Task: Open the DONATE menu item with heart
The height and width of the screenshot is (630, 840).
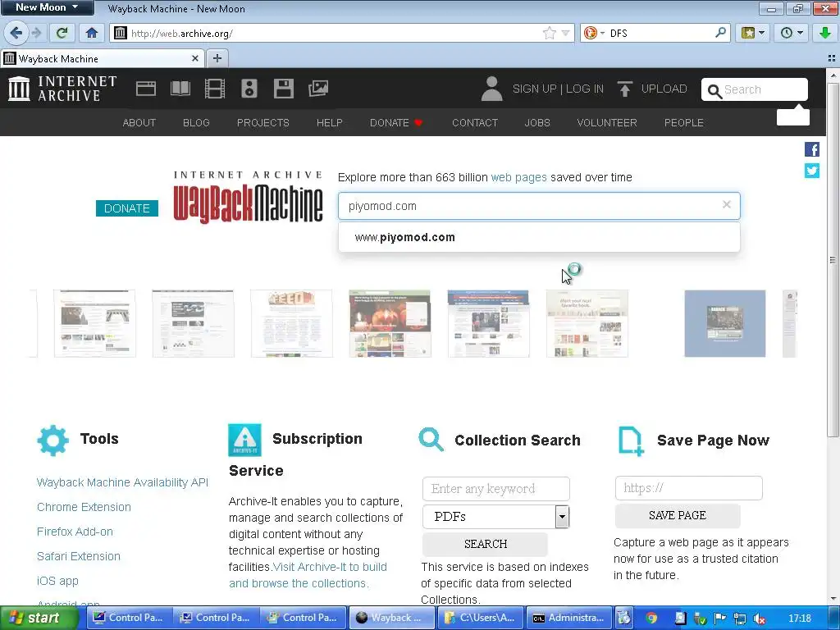Action: click(x=396, y=123)
